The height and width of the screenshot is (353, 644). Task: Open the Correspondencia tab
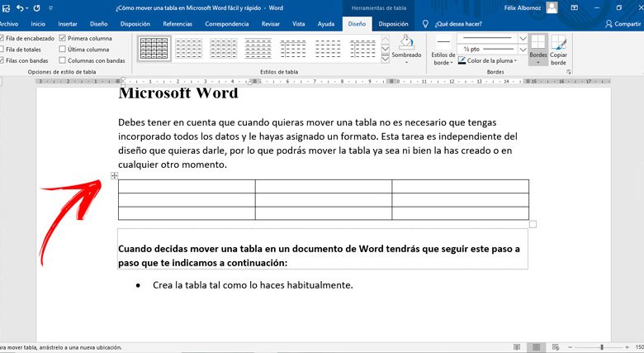227,24
